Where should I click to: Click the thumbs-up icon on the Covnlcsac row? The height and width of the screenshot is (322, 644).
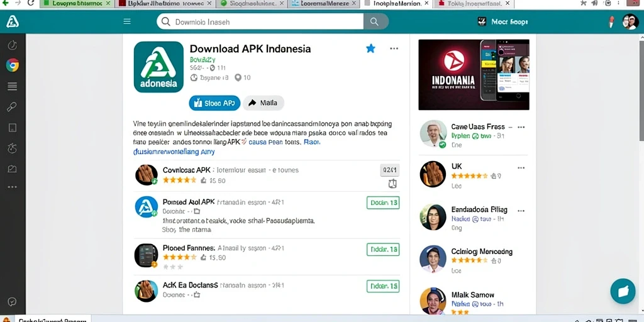click(203, 180)
